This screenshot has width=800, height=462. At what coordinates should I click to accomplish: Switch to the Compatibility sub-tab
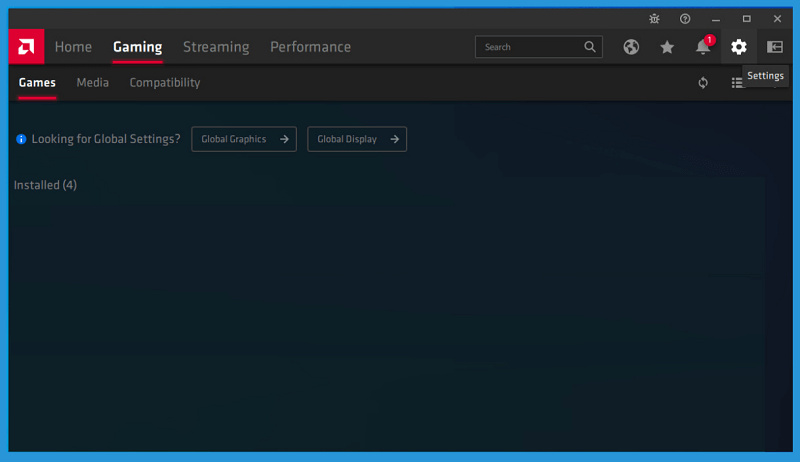[165, 83]
